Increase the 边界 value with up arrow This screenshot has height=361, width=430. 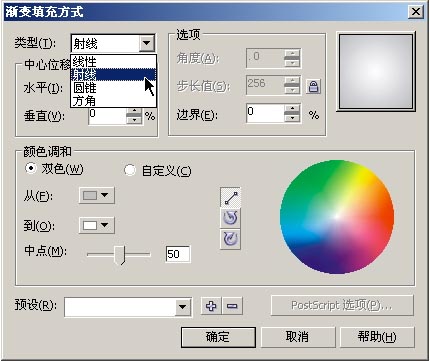pyautogui.click(x=292, y=109)
